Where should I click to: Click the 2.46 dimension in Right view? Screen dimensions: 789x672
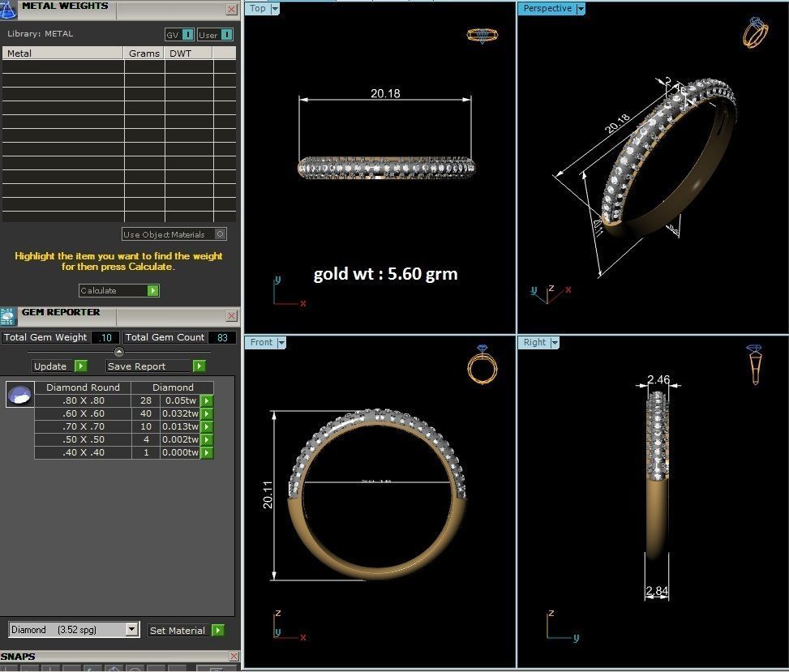[x=658, y=379]
